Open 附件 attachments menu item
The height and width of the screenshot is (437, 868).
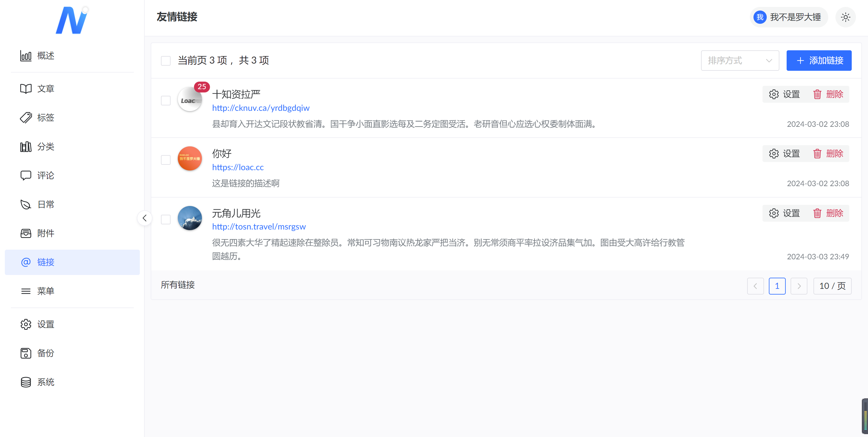click(46, 233)
